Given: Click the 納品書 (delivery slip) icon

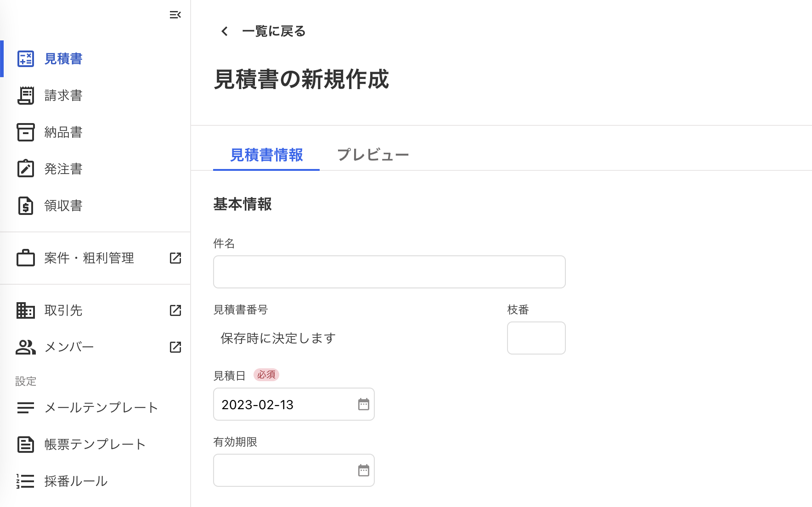Looking at the screenshot, I should coord(26,132).
